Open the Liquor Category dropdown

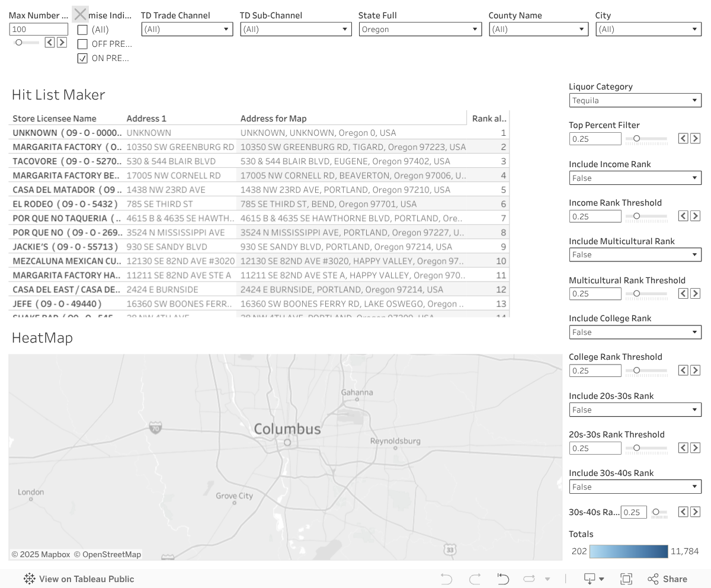(x=694, y=100)
